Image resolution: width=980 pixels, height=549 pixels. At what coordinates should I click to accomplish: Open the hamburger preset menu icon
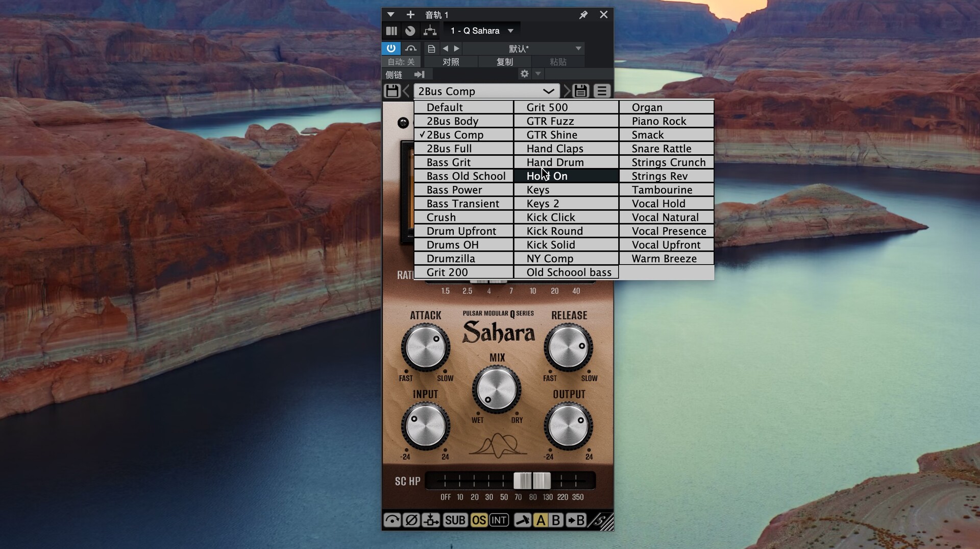602,91
